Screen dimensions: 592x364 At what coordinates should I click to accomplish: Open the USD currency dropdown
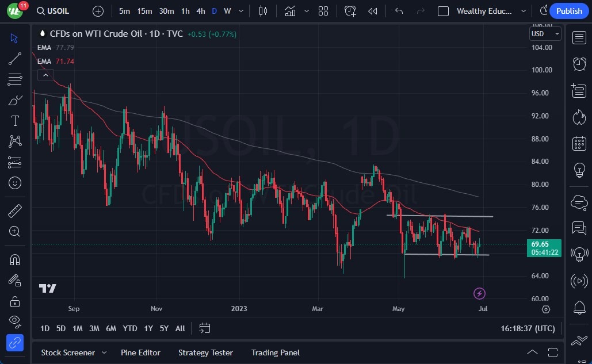click(545, 34)
